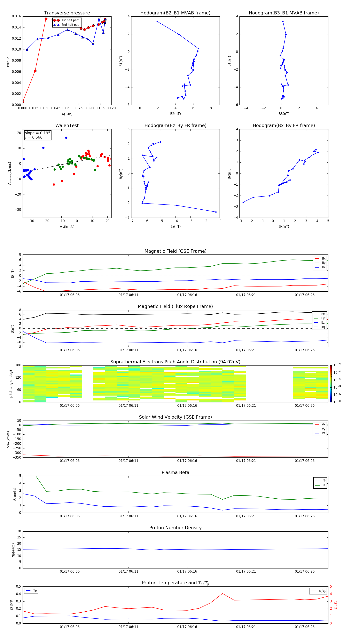
Task: Click the 'Solar Wind Velocity (GSE Frame)' title
Action: tap(175, 417)
